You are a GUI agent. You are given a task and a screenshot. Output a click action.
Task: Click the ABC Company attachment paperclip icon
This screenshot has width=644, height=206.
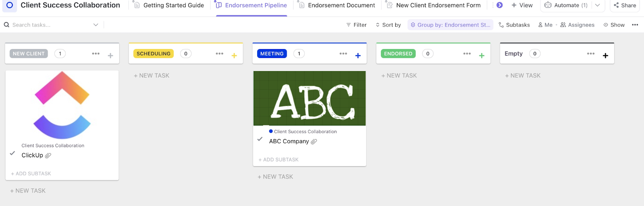314,141
